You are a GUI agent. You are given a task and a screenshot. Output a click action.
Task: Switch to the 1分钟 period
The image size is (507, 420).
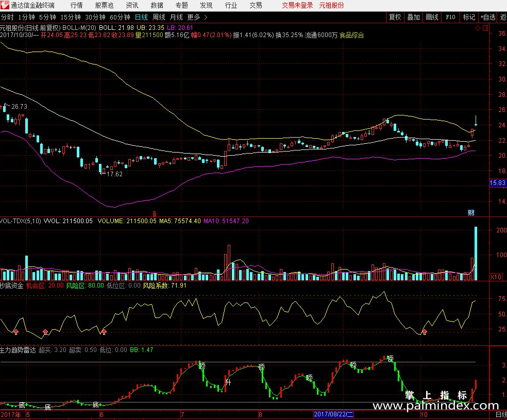pos(26,17)
